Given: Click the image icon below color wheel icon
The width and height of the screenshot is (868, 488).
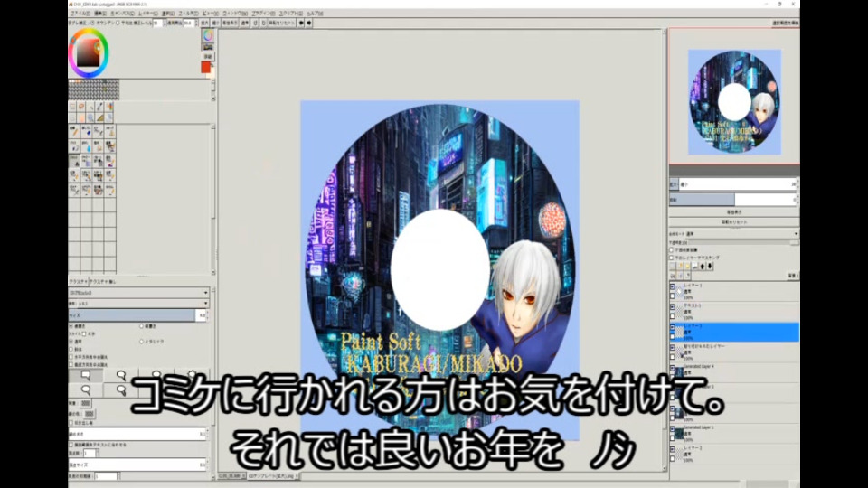Looking at the screenshot, I should click(208, 47).
